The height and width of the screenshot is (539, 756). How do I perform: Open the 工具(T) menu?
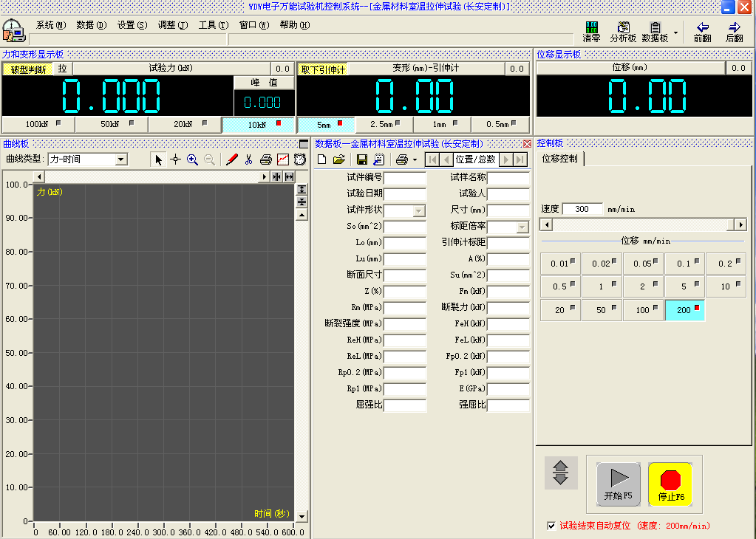(x=213, y=25)
